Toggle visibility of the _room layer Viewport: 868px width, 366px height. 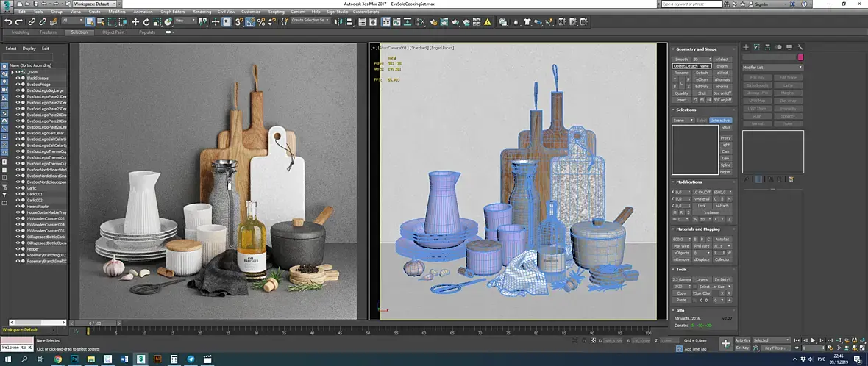click(x=18, y=73)
